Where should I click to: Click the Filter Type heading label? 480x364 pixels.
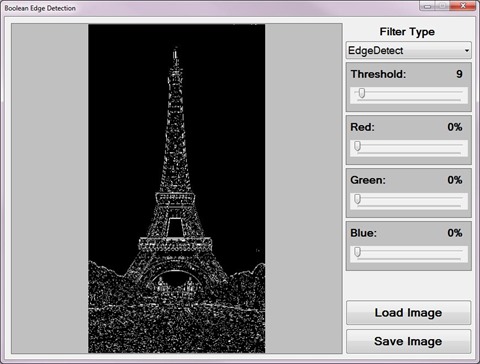[x=407, y=32]
